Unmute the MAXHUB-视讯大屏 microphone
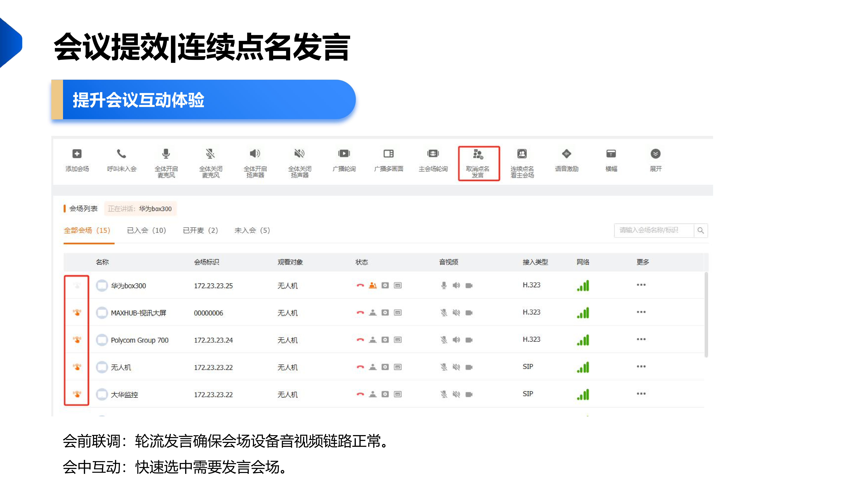Viewport: 868px width, 488px height. point(444,313)
